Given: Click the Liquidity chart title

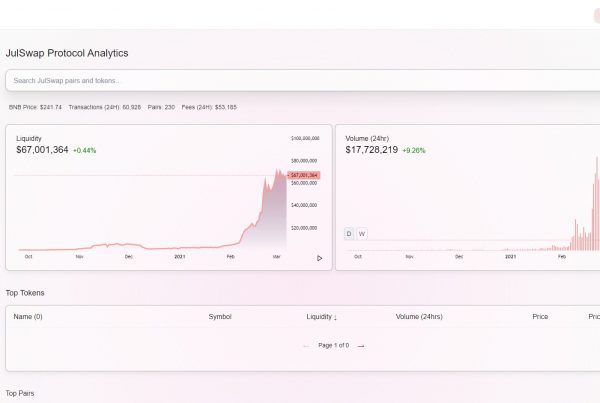Looking at the screenshot, I should click(29, 139).
